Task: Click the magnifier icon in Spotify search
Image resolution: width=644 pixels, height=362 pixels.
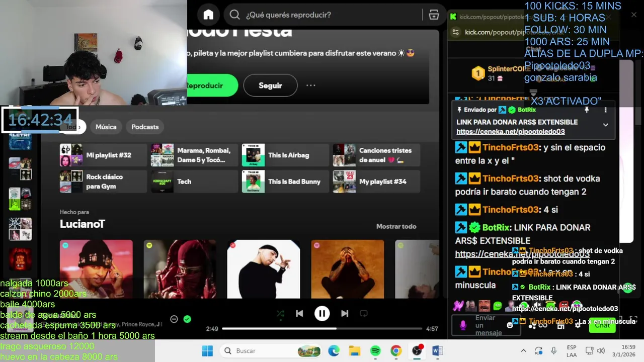Action: pyautogui.click(x=234, y=15)
